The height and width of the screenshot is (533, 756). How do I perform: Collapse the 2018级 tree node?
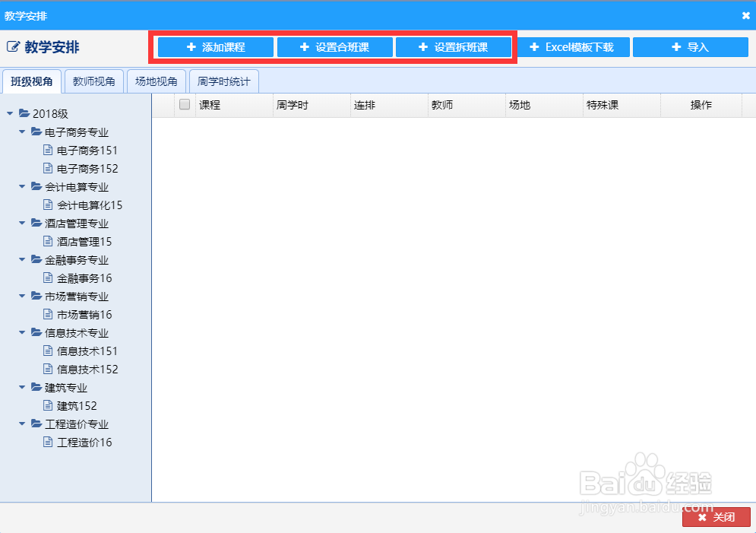coord(11,113)
